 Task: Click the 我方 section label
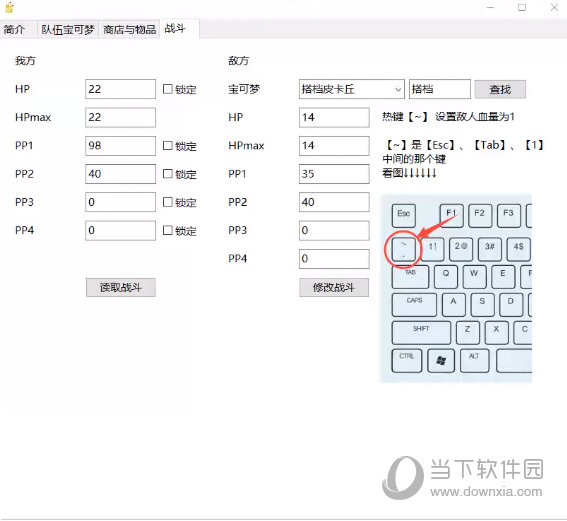[x=25, y=60]
